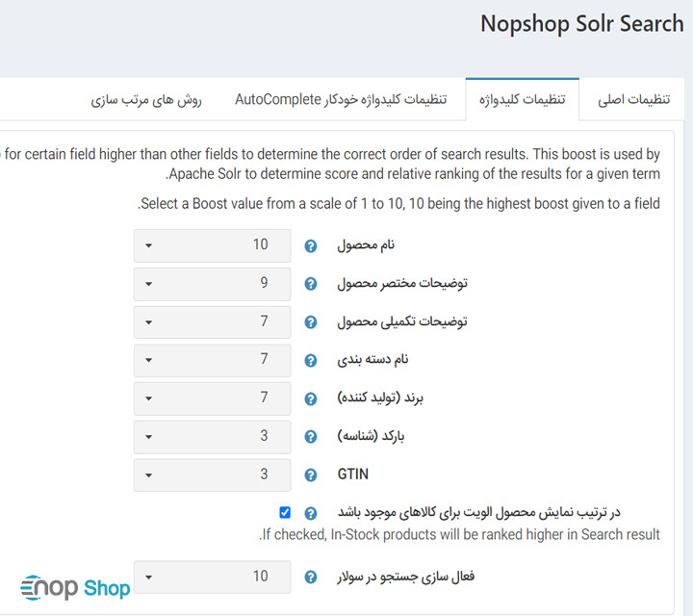Click help icon for توضیحات مختصر محصول
This screenshot has width=693, height=616.
coord(311,284)
